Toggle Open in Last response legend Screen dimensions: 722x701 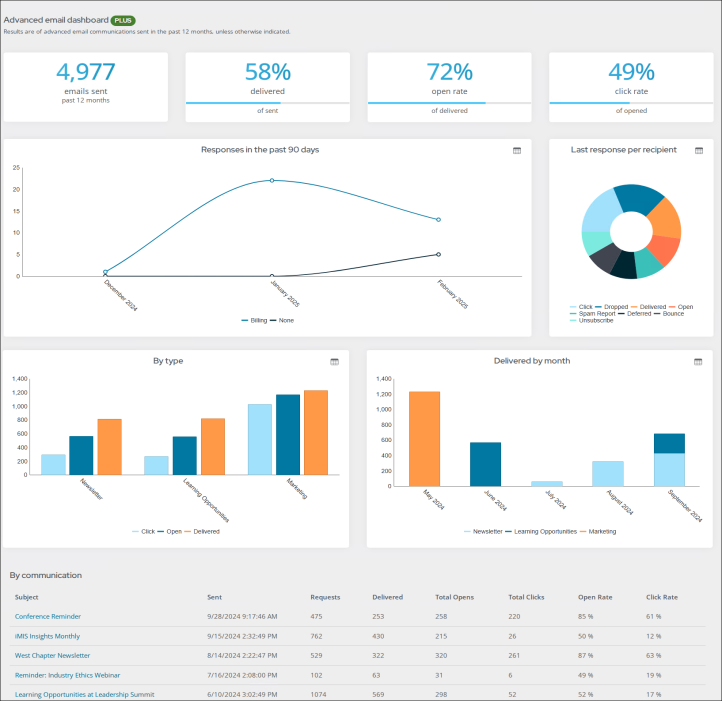pyautogui.click(x=681, y=307)
